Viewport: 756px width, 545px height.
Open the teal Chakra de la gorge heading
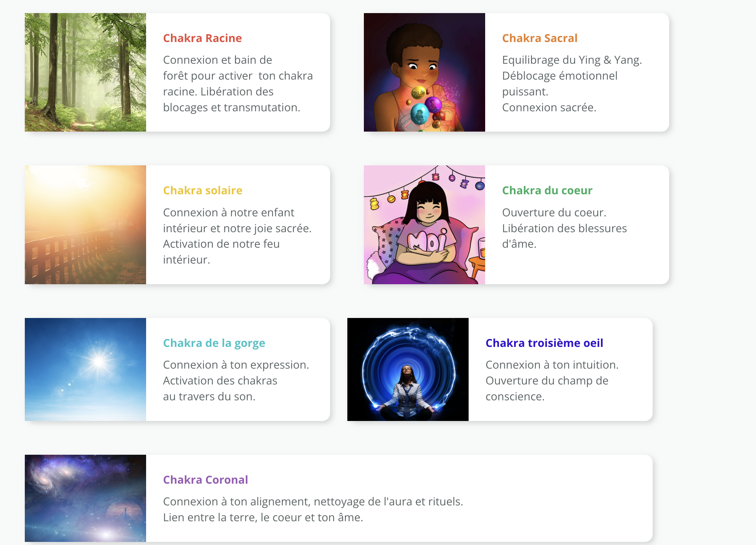[214, 343]
